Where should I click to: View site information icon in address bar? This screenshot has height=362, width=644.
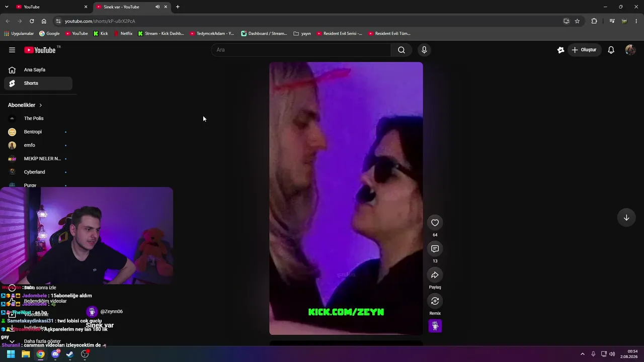(x=58, y=21)
